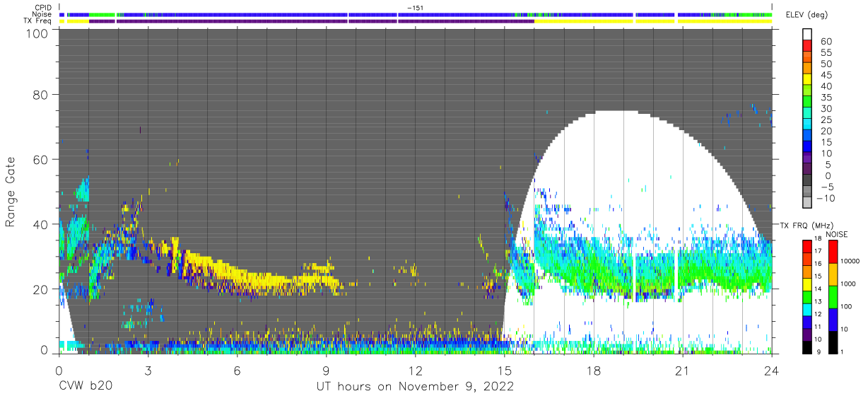Click the 24 hour tick on the UT axis
Image resolution: width=868 pixels, height=401 pixels.
pyautogui.click(x=772, y=369)
